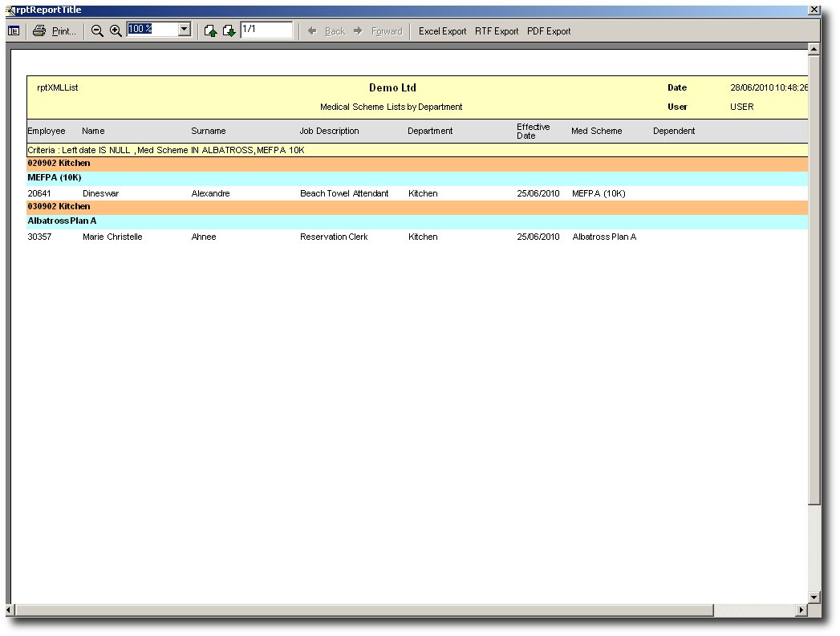Go to the previous page arrow icon

210,31
